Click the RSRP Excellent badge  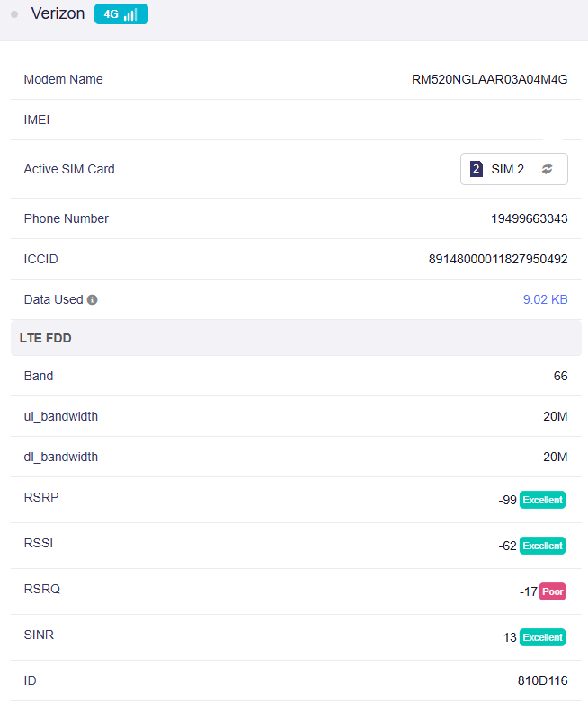point(542,500)
